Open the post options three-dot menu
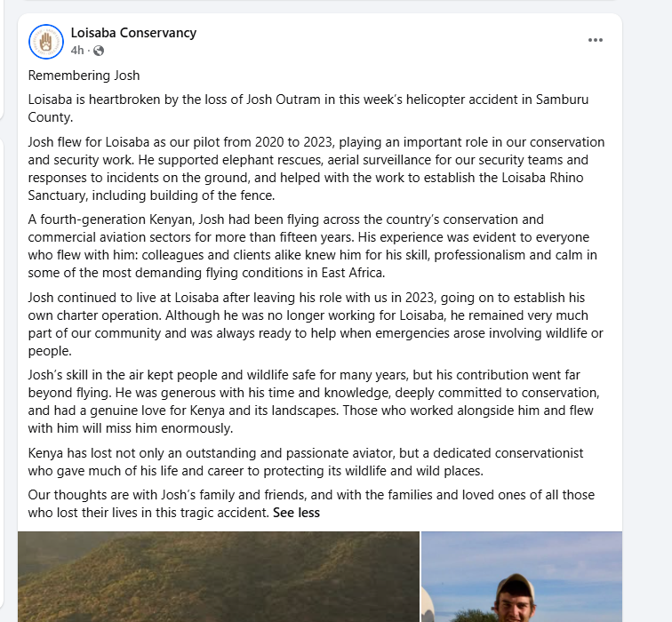 [x=596, y=40]
